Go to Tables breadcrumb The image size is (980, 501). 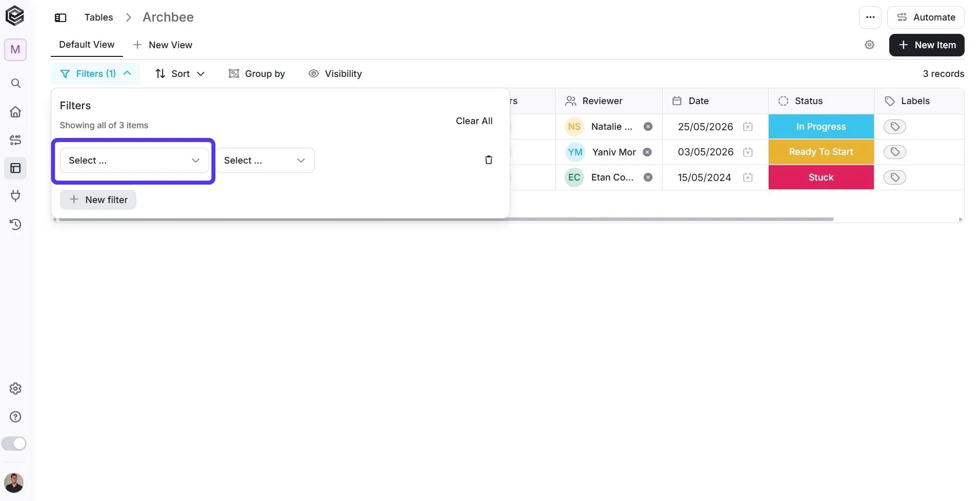point(98,17)
